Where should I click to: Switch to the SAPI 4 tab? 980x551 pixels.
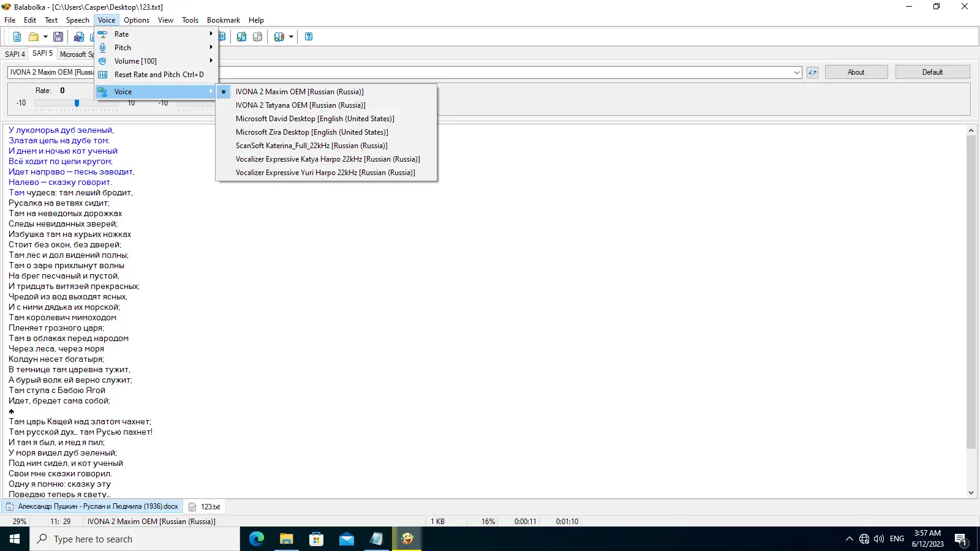tap(15, 54)
